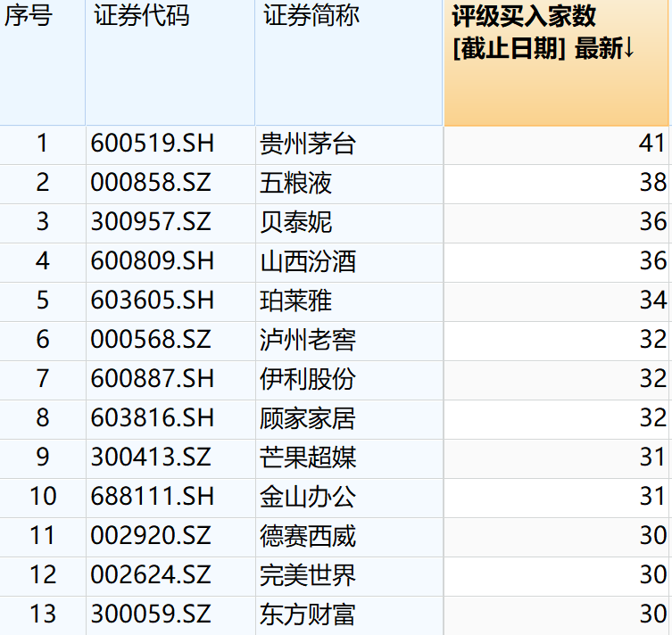Select stock code 600887.SH
Viewport: 672px width, 635px height.
[152, 379]
